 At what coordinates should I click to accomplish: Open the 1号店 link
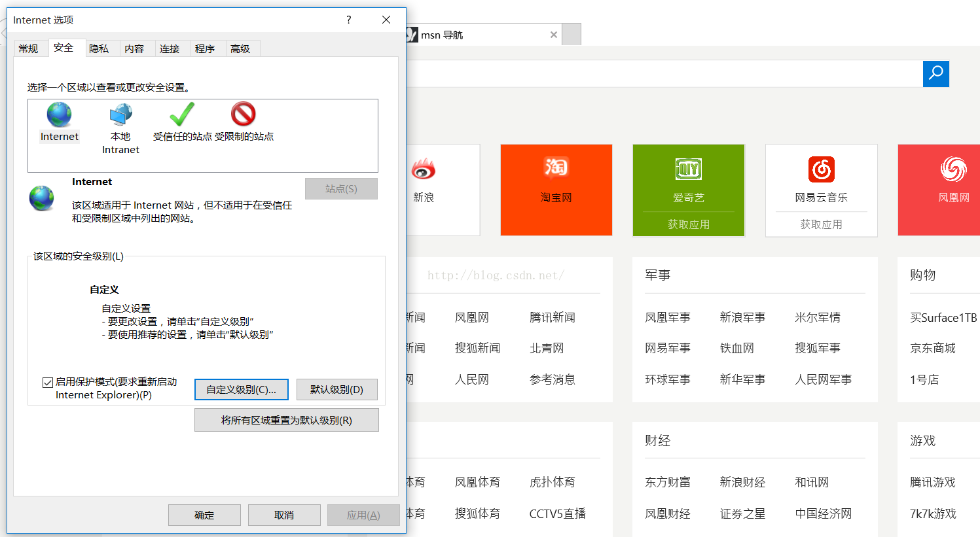coord(924,379)
